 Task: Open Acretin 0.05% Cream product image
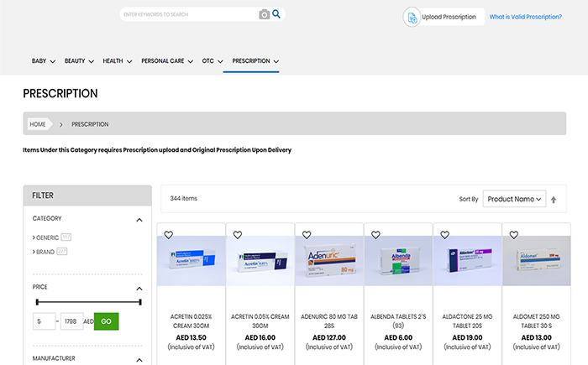click(x=260, y=261)
